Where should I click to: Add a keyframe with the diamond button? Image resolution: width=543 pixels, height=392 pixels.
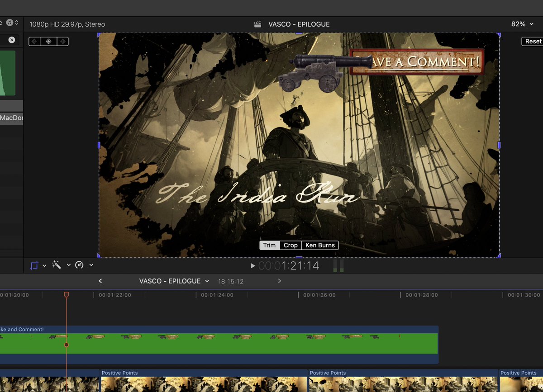coord(48,41)
